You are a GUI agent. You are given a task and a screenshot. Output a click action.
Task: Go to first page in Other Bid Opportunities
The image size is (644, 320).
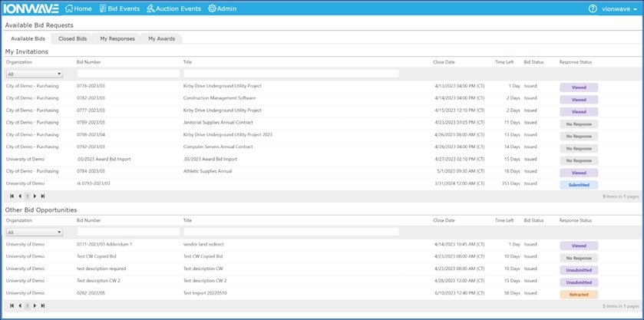[x=12, y=305]
